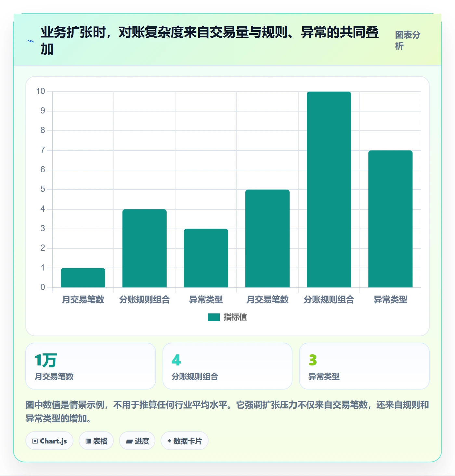Open the 1万 月交易笔数 data card
This screenshot has width=455, height=476.
point(91,366)
